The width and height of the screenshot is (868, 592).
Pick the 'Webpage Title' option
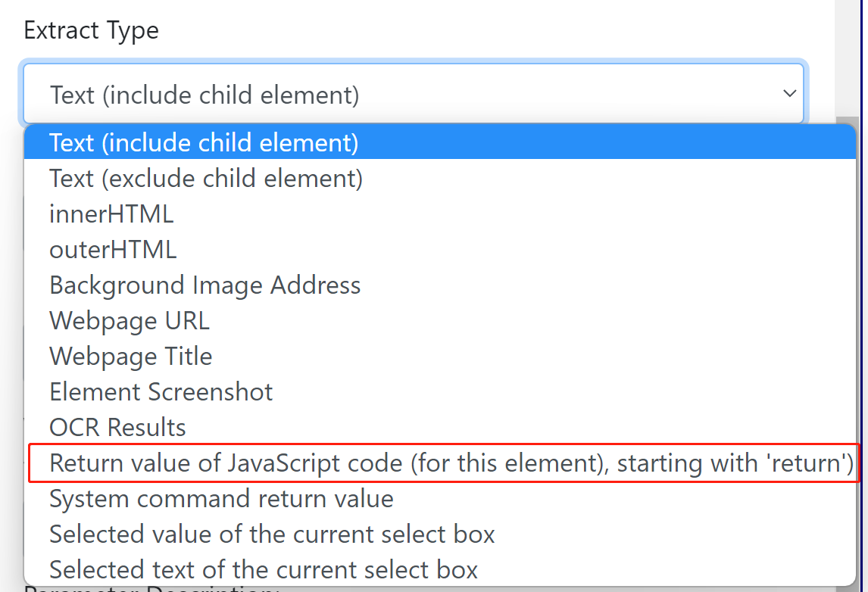(x=130, y=356)
